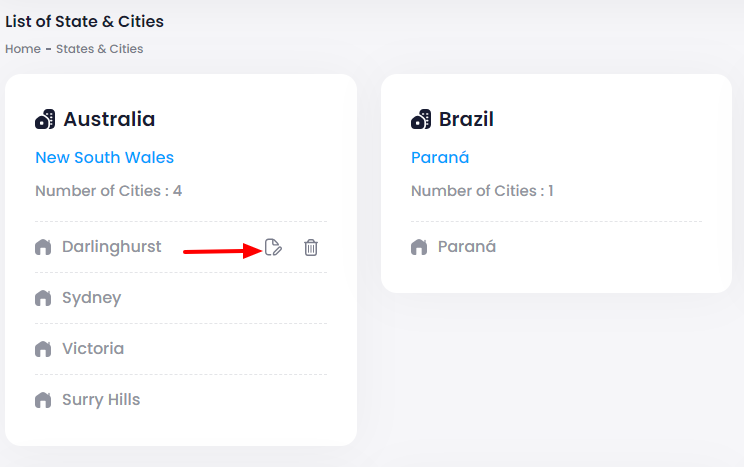Click the home icon beside Sydney
This screenshot has height=467, width=744.
point(43,298)
